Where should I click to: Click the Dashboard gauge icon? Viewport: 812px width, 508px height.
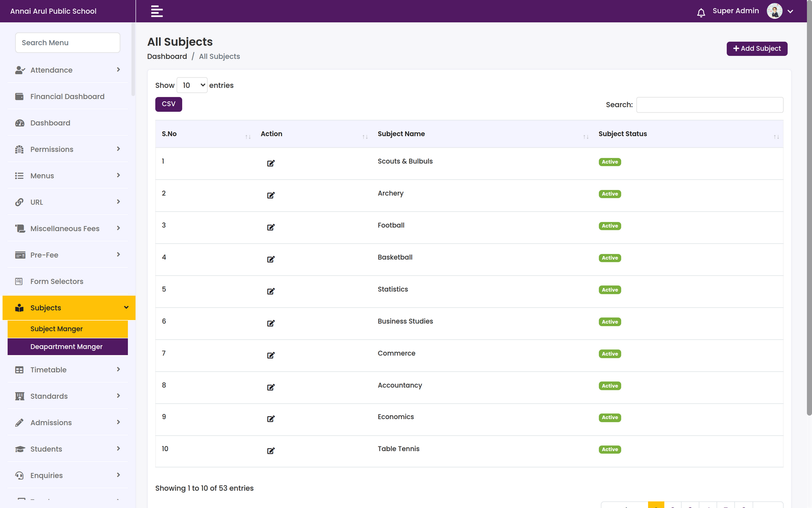pyautogui.click(x=20, y=123)
